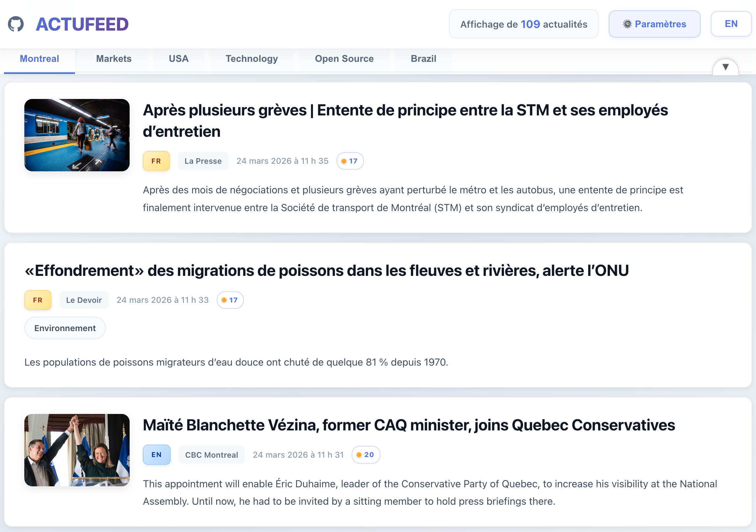
Task: Click the score 17 badge on STM article
Action: [x=350, y=161]
